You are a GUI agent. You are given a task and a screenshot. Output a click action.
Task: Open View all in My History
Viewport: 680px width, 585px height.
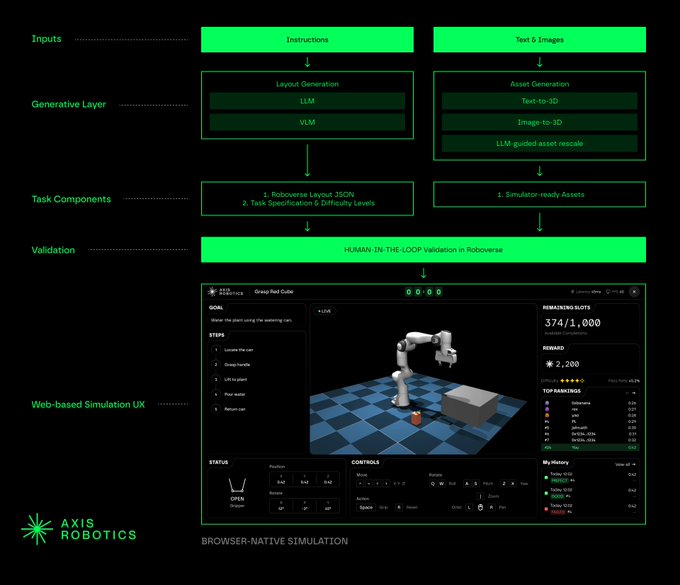point(625,464)
